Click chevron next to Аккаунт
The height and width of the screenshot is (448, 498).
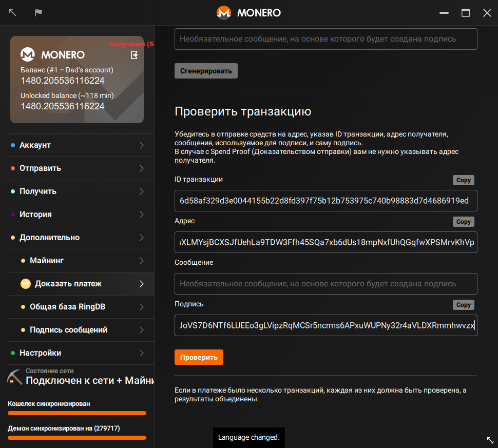(142, 145)
